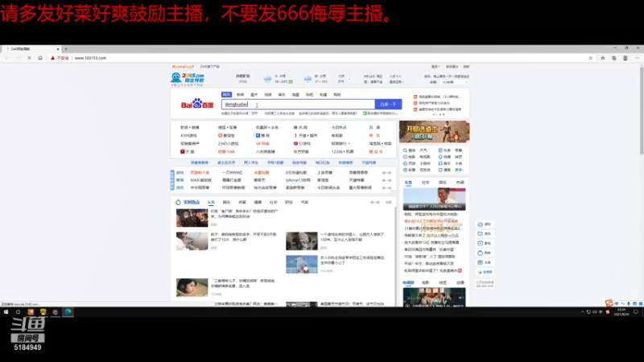
Task: Open the 爱淘宝 link with orange icon
Action: pyautogui.click(x=226, y=135)
